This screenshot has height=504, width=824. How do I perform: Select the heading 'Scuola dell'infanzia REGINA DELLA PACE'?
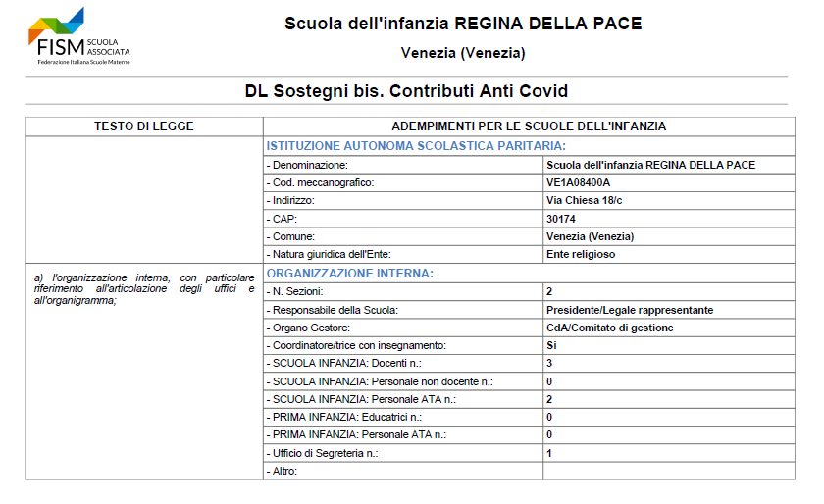coord(463,24)
